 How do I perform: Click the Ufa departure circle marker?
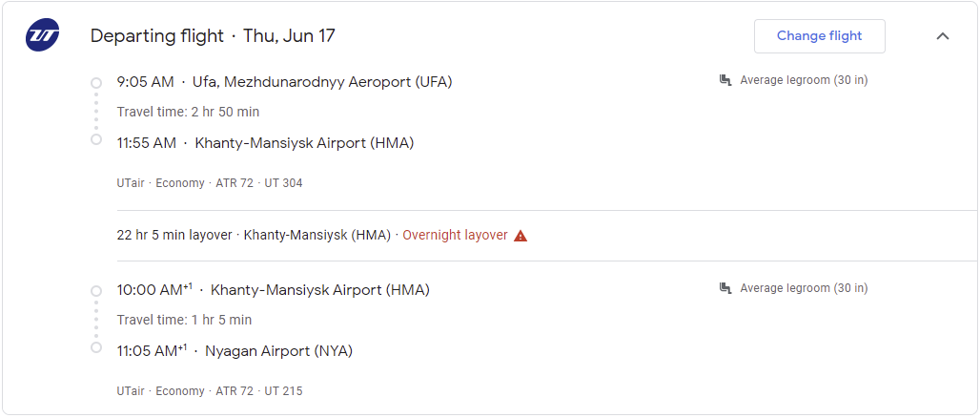click(x=96, y=83)
